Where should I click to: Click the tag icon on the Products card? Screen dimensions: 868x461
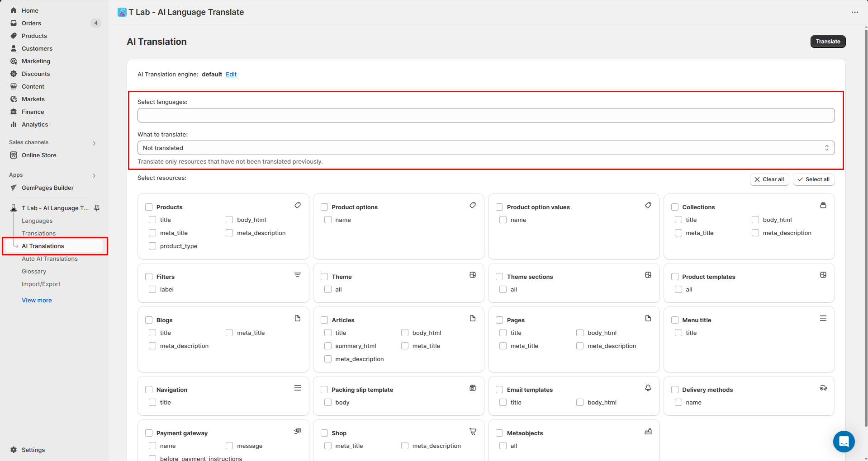pyautogui.click(x=298, y=205)
